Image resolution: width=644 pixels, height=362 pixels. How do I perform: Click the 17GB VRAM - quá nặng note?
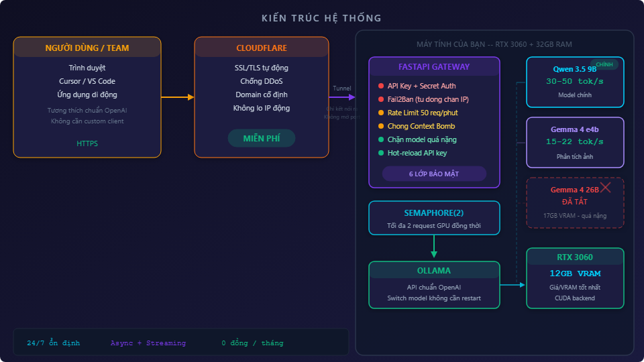click(575, 215)
